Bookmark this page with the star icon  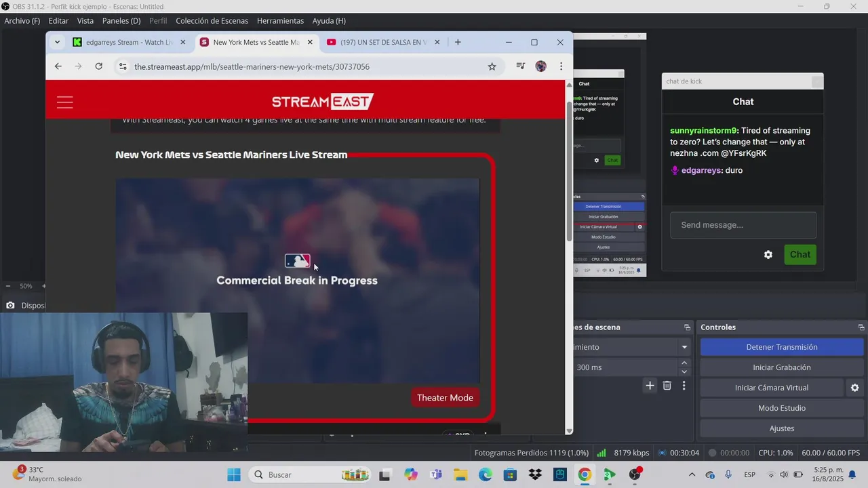[492, 66]
